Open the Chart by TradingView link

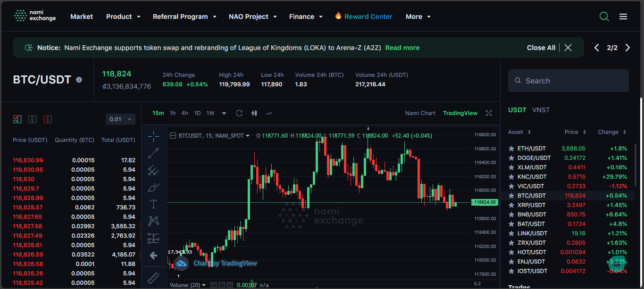tap(226, 263)
